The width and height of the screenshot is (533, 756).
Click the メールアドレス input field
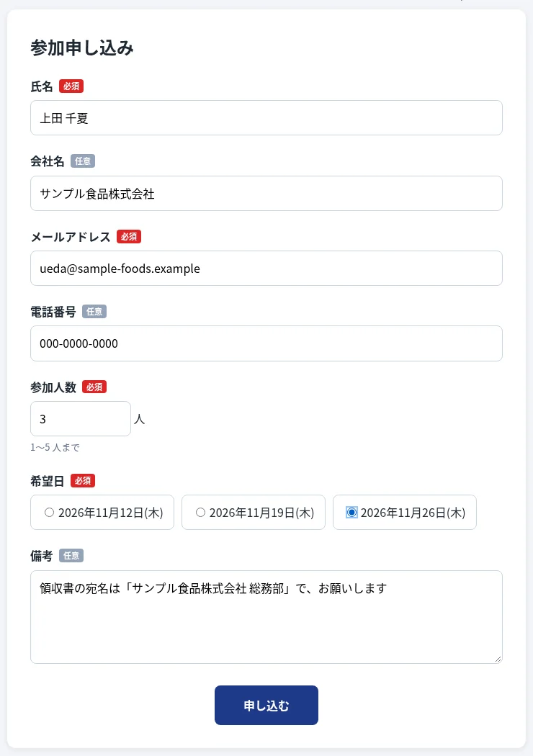266,268
